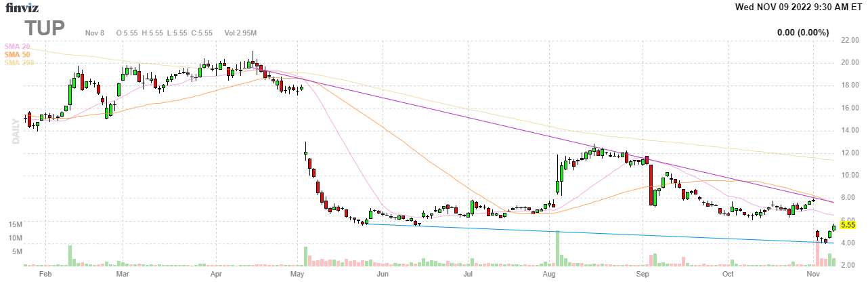Click the yellow 5.55 current price tag
The height and width of the screenshot is (286, 868).
tap(848, 224)
